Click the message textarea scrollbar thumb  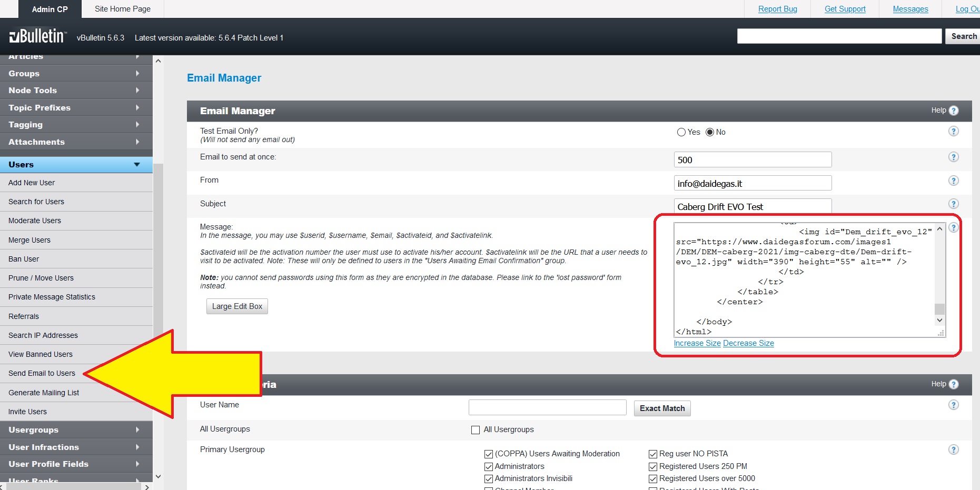point(939,309)
